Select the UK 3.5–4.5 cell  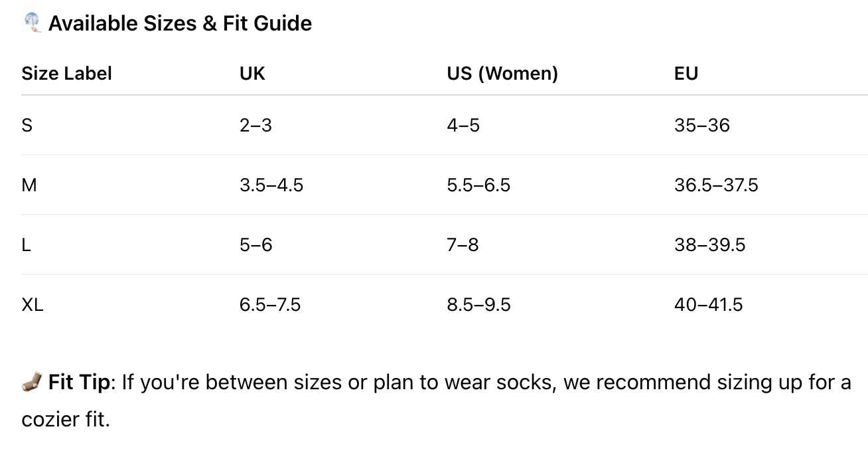click(x=271, y=185)
